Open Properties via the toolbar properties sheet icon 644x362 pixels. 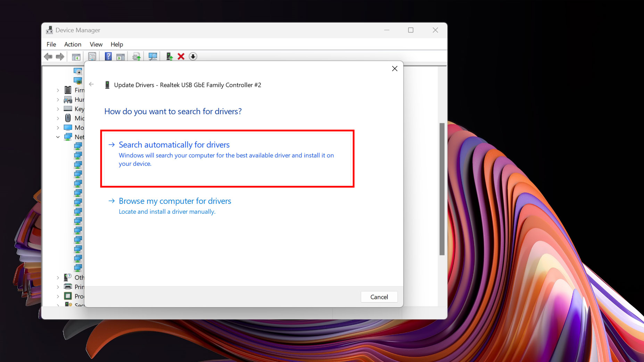pos(92,57)
